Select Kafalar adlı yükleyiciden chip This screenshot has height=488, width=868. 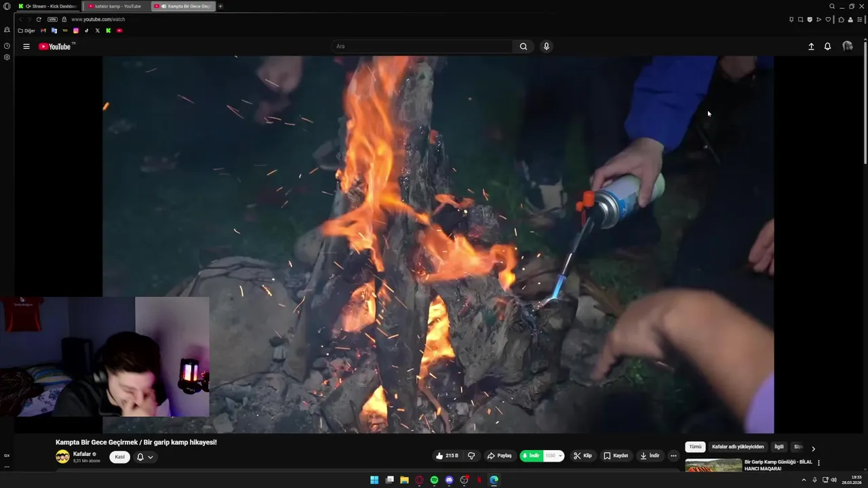738,447
